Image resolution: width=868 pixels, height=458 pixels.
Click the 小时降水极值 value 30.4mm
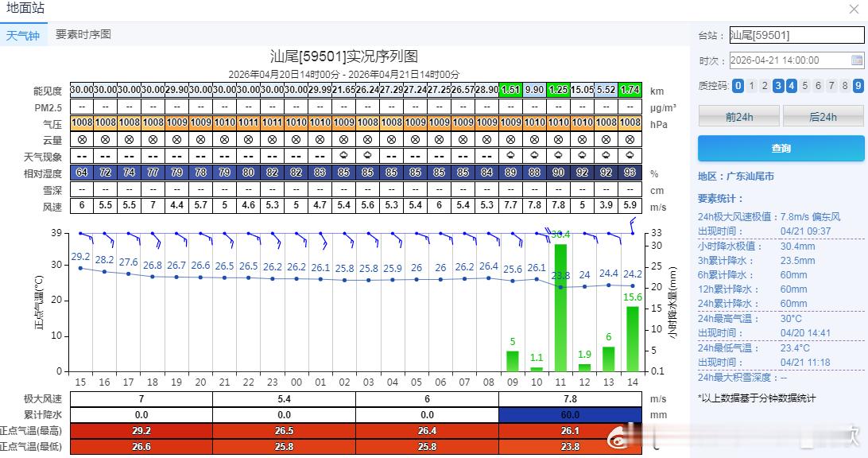[x=798, y=246]
